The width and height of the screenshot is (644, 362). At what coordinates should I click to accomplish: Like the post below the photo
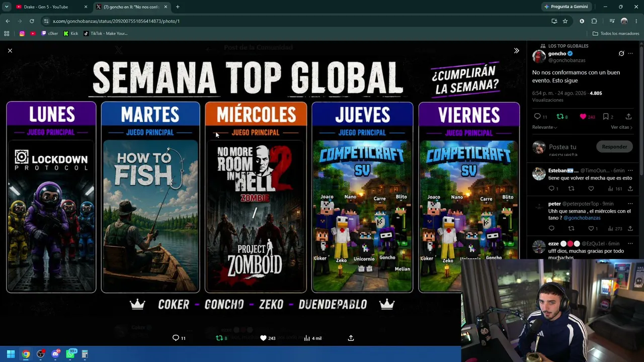pyautogui.click(x=263, y=338)
